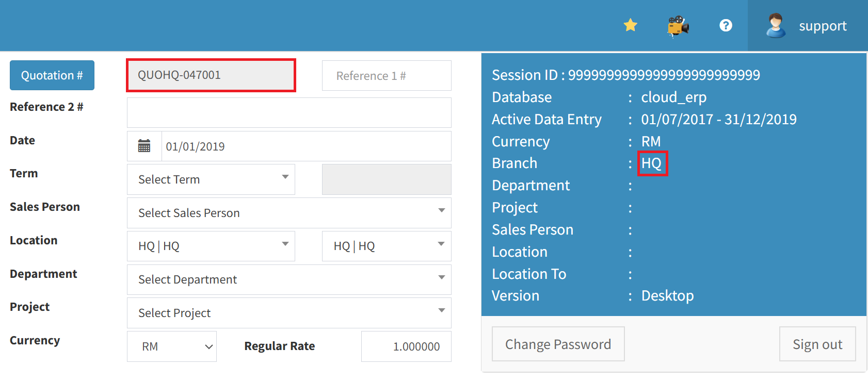Open the Select Project dropdown
This screenshot has width=868, height=382.
pos(289,313)
